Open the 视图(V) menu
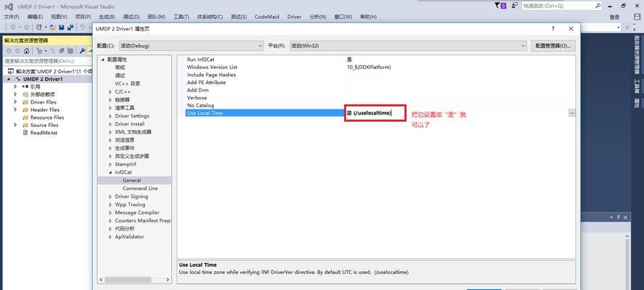The height and width of the screenshot is (290, 644). click(x=59, y=17)
